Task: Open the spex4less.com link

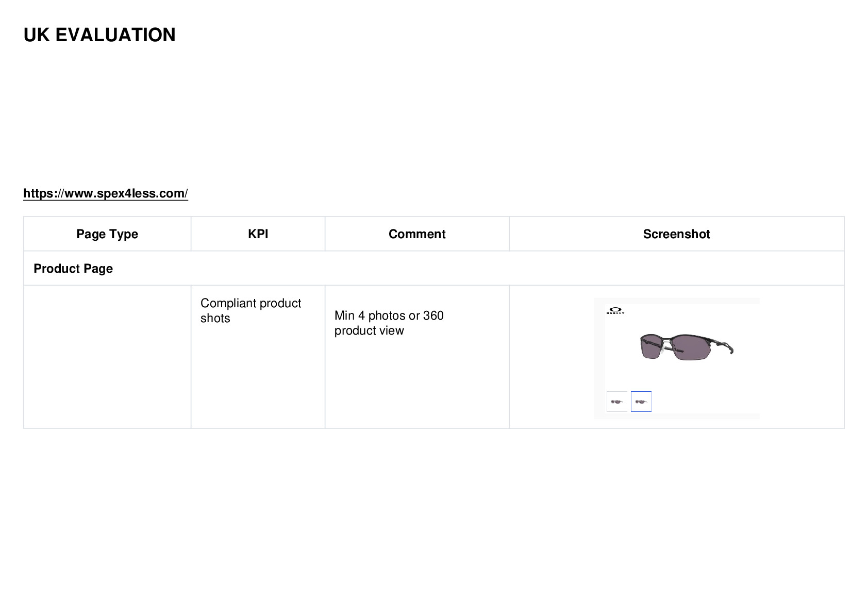Action: click(106, 193)
